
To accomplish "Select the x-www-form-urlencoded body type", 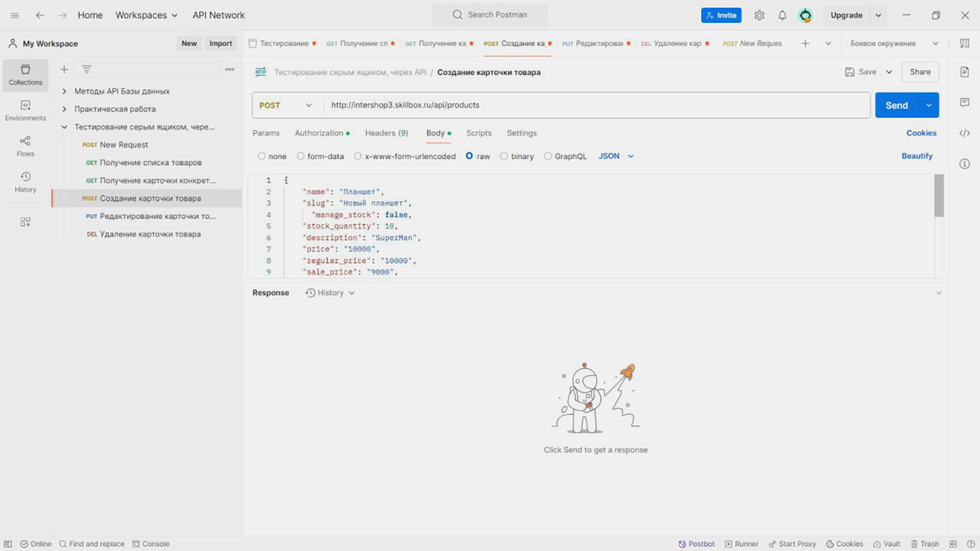I will tap(358, 156).
